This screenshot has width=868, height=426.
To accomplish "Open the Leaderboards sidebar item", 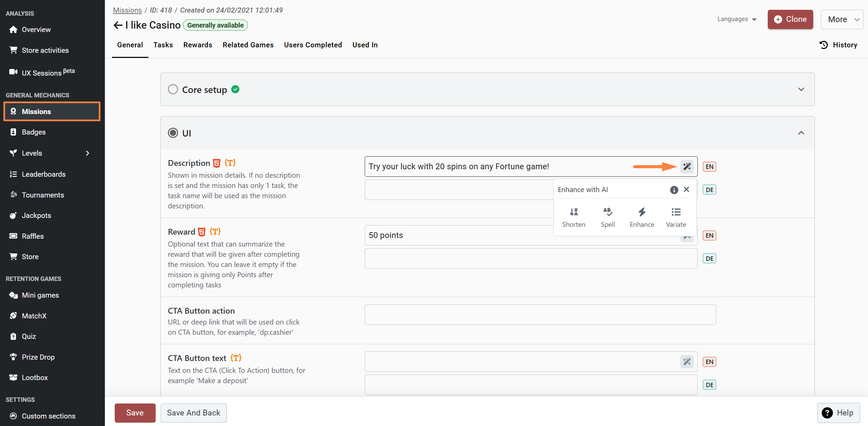I will click(x=44, y=174).
